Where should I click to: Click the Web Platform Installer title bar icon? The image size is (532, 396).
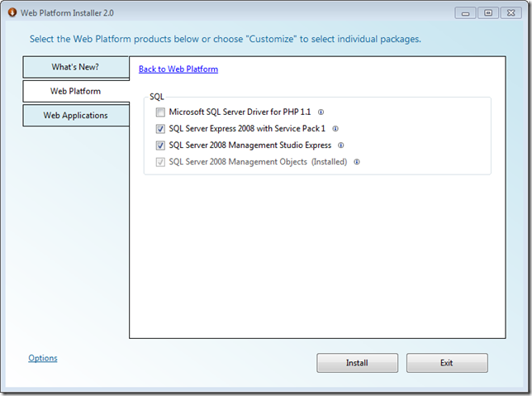12,13
